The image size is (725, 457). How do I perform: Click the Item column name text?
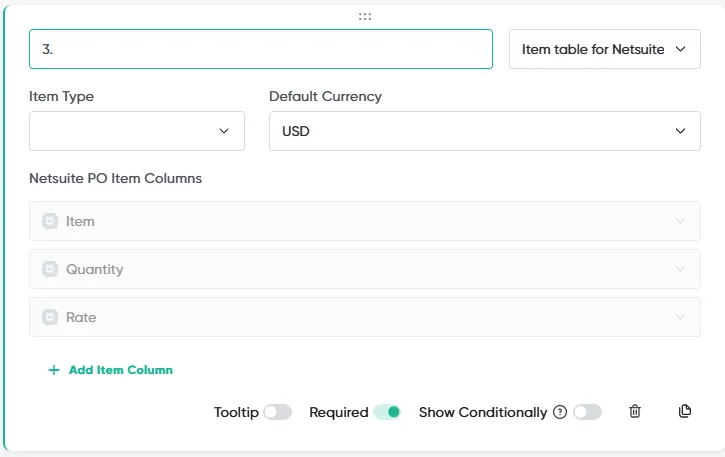[80, 221]
